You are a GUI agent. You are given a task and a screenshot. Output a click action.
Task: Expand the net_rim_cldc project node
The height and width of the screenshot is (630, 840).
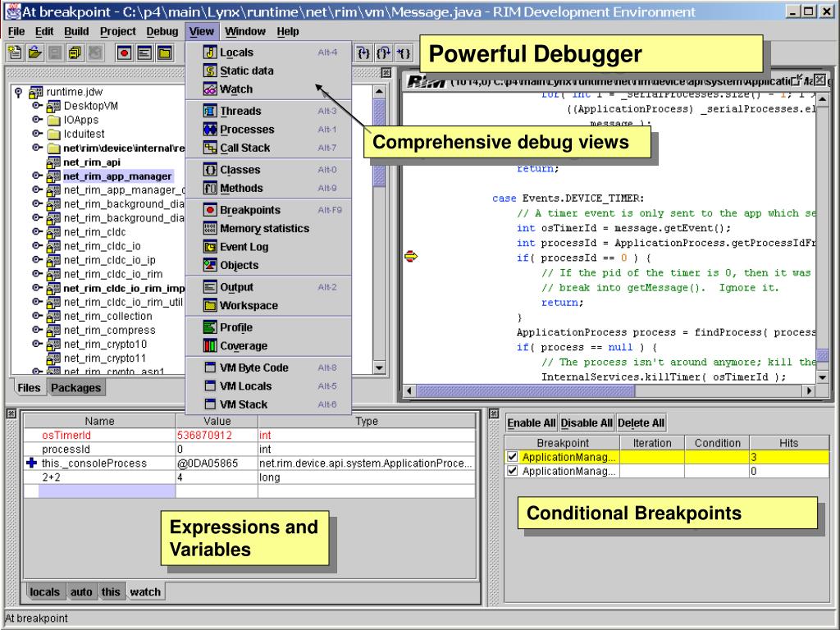[x=37, y=232]
